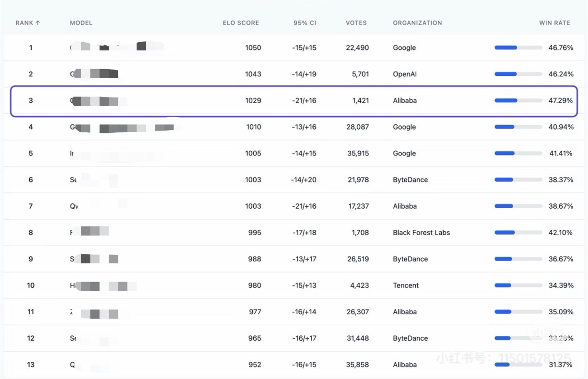Click the RANK sort arrow icon

coord(38,23)
